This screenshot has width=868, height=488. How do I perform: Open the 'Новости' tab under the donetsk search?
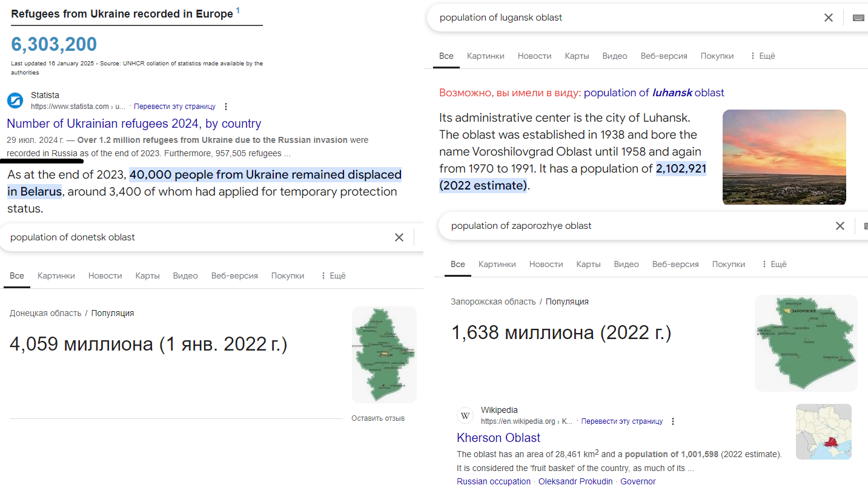[105, 275]
